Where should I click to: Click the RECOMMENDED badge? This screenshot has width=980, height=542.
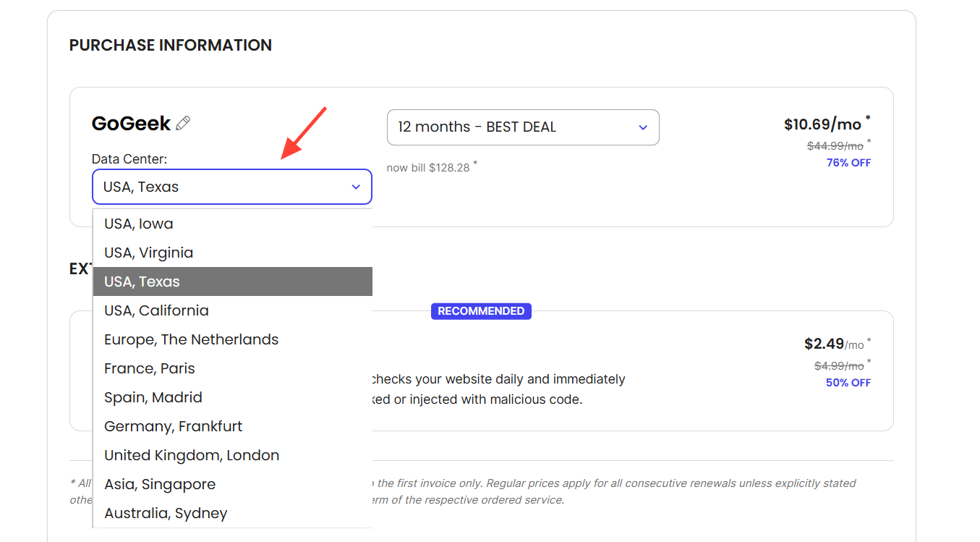click(x=481, y=311)
